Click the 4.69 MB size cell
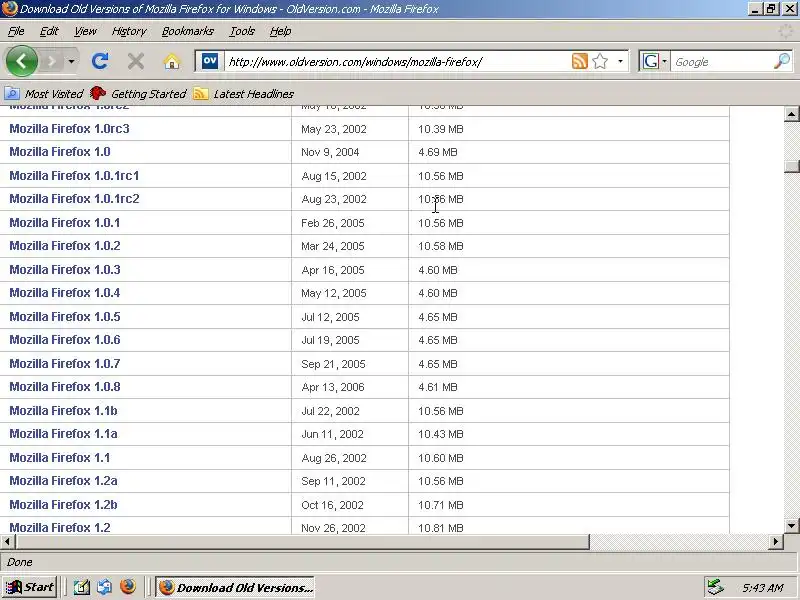The height and width of the screenshot is (600, 800). [438, 152]
